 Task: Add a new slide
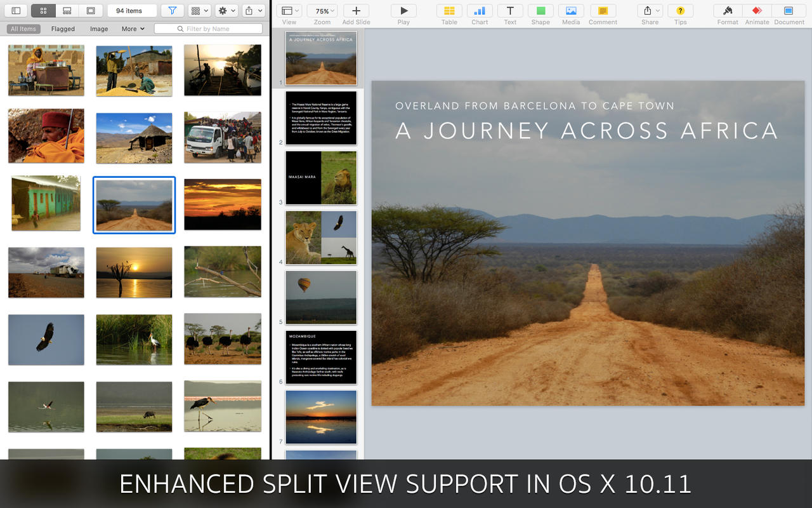point(356,10)
